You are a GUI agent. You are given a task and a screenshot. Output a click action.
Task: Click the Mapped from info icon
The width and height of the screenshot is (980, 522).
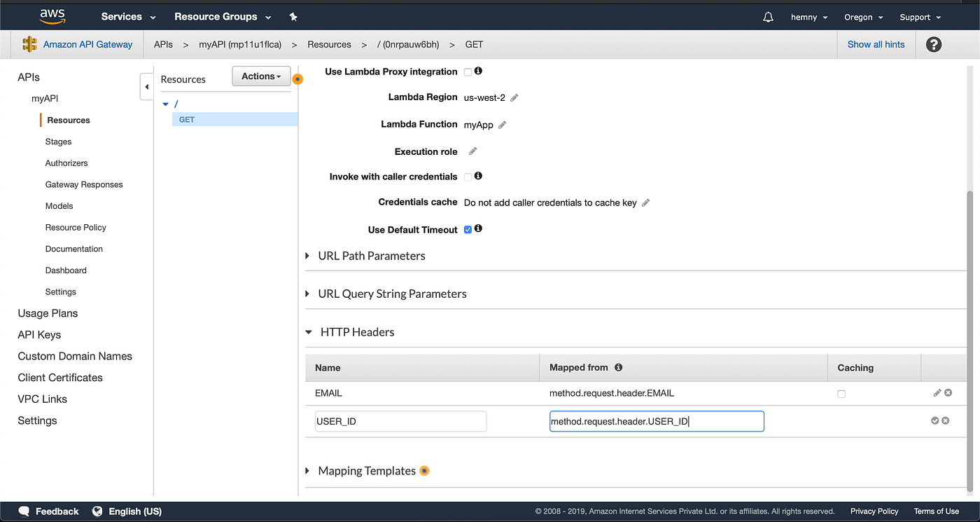(618, 366)
